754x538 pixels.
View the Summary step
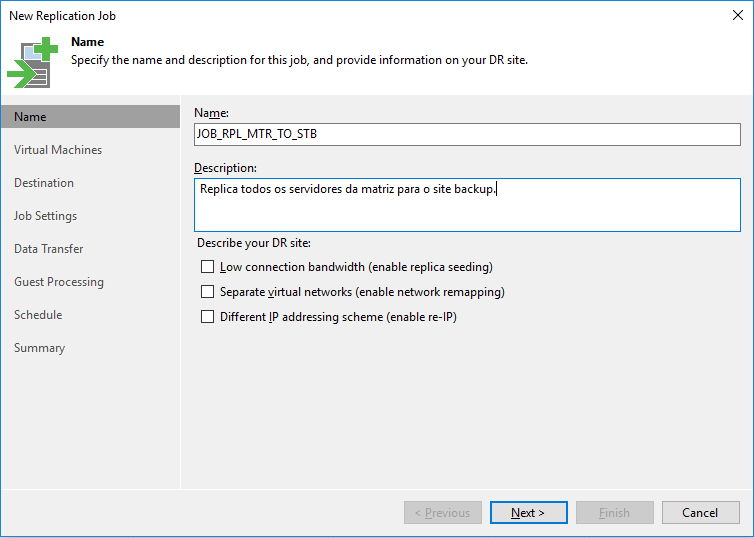[39, 348]
